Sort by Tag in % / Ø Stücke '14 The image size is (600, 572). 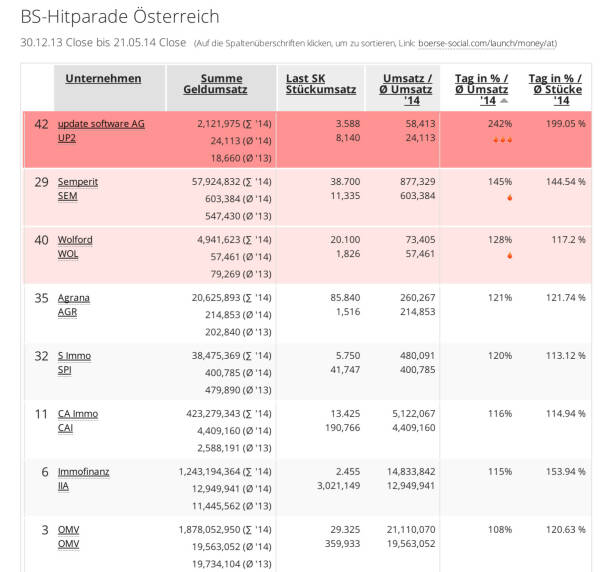[555, 89]
